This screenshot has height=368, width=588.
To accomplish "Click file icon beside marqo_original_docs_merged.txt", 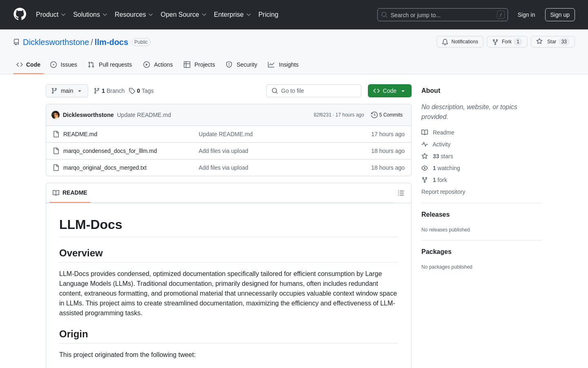I will pos(56,168).
